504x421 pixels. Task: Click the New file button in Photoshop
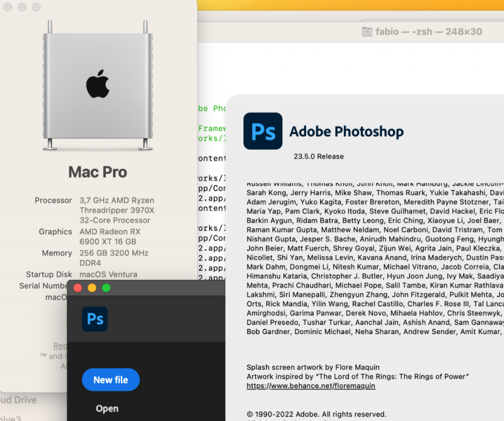point(111,379)
